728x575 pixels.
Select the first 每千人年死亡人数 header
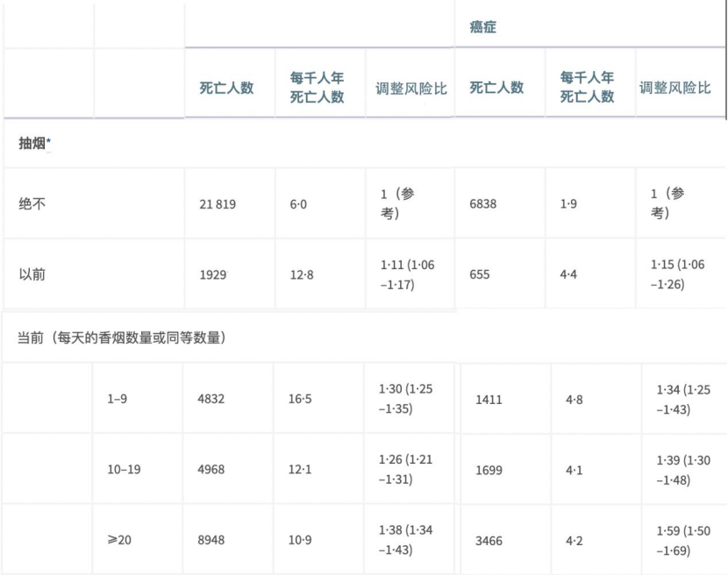click(x=318, y=88)
